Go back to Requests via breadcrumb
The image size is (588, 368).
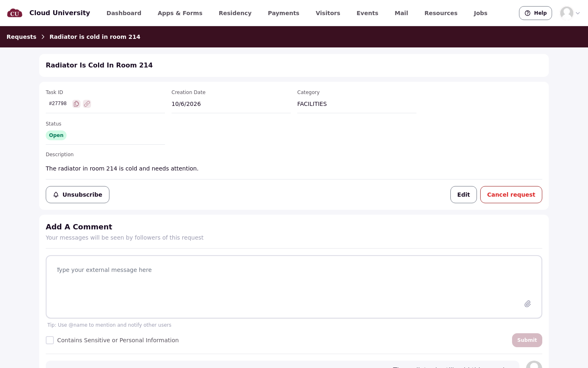21,37
